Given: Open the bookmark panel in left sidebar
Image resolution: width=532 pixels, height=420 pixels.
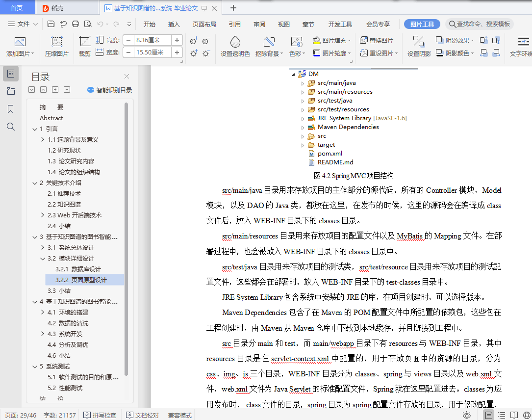Looking at the screenshot, I should click(10, 109).
